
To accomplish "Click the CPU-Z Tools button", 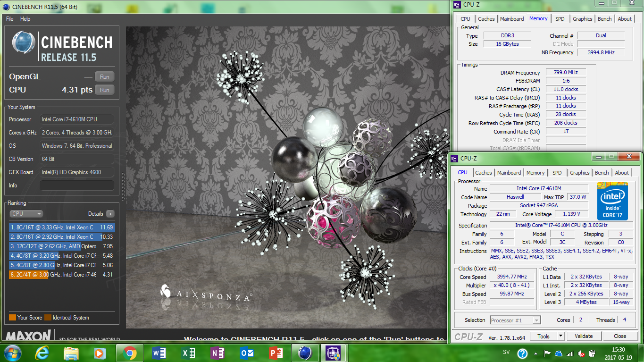I will [544, 336].
